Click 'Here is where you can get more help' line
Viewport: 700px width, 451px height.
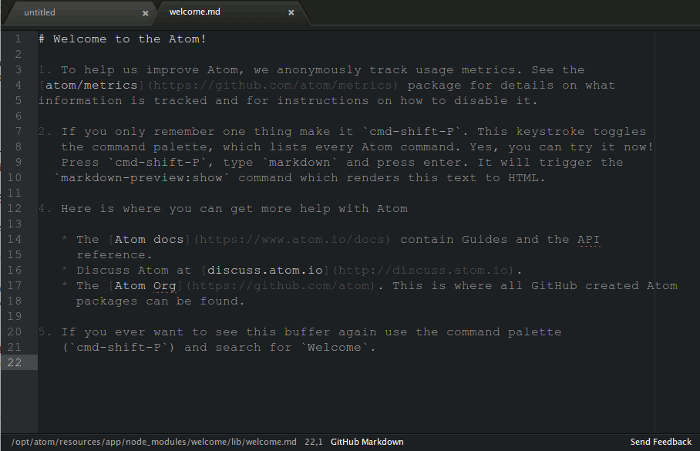[234, 209]
